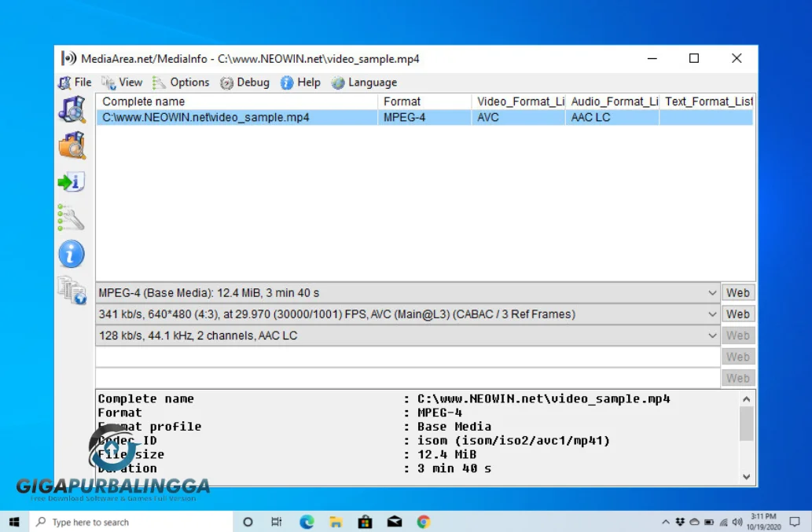Open Preferences via the wrench sidebar icon
The width and height of the screenshot is (812, 532).
click(72, 218)
